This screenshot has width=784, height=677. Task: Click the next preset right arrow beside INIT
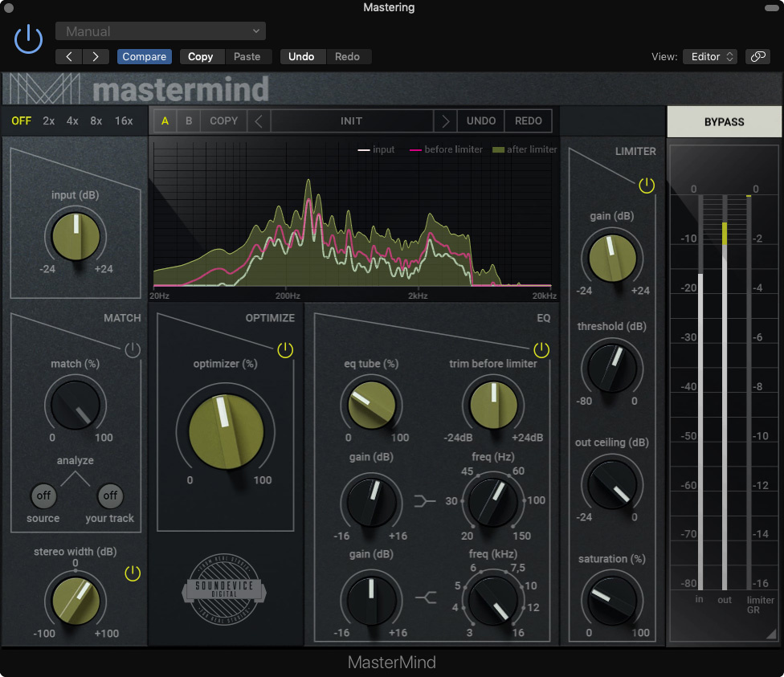click(x=445, y=121)
